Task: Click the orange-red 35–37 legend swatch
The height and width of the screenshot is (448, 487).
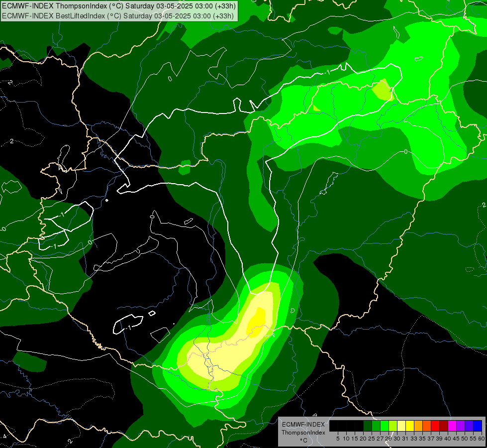Action: (x=427, y=426)
